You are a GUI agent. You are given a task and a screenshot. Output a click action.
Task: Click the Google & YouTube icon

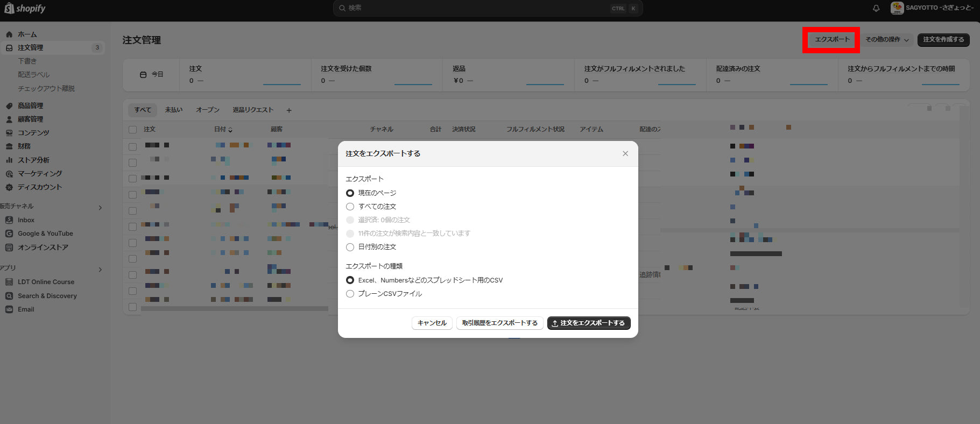pos(9,234)
